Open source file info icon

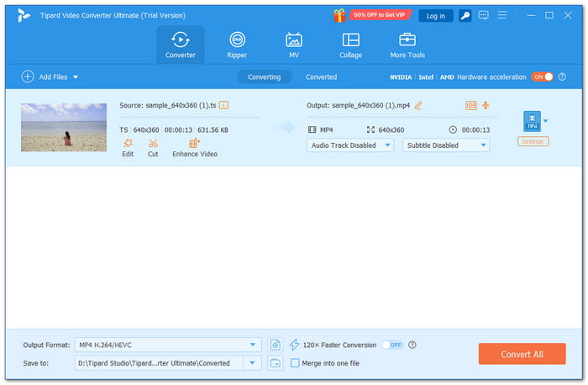click(223, 105)
